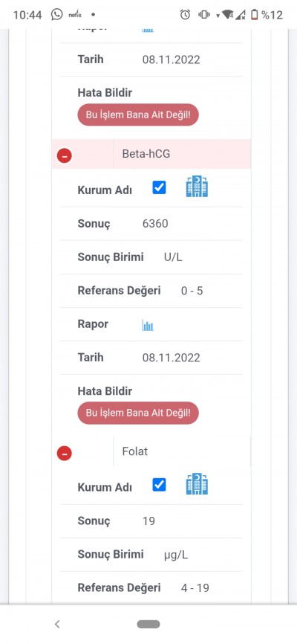Collapse the Folat row with minus icon
Image resolution: width=297 pixels, height=644 pixels.
65,454
